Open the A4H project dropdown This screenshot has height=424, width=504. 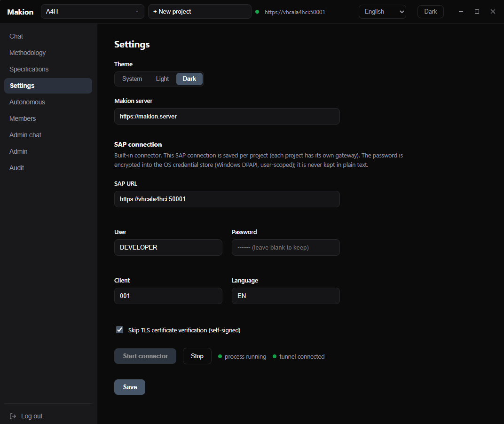point(93,12)
